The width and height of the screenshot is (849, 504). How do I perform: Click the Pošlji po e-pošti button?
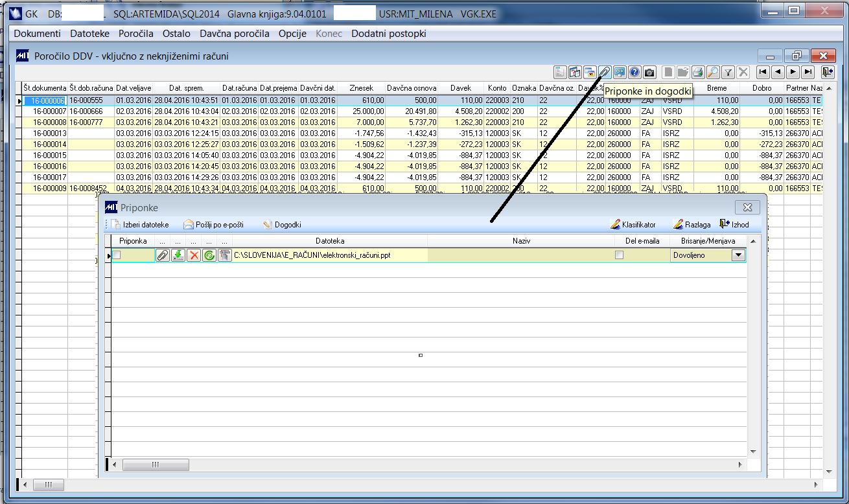(x=214, y=225)
